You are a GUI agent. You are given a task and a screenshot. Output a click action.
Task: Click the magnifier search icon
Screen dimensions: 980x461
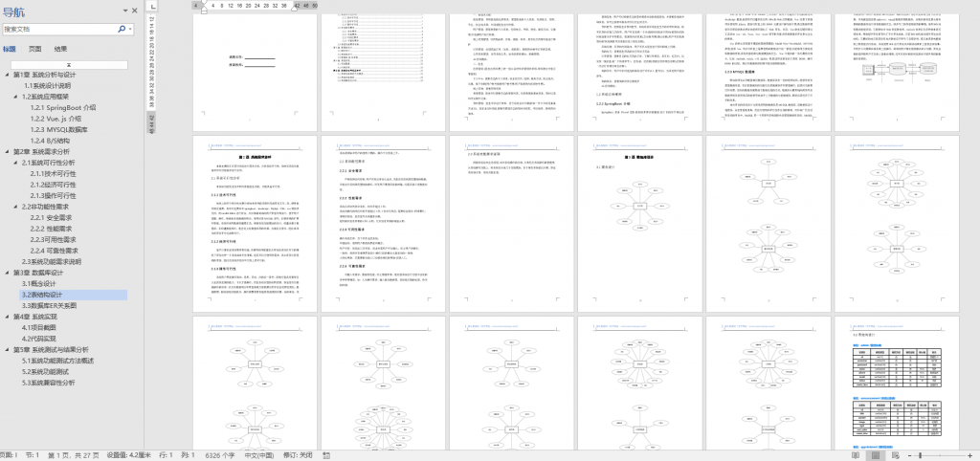(x=122, y=29)
